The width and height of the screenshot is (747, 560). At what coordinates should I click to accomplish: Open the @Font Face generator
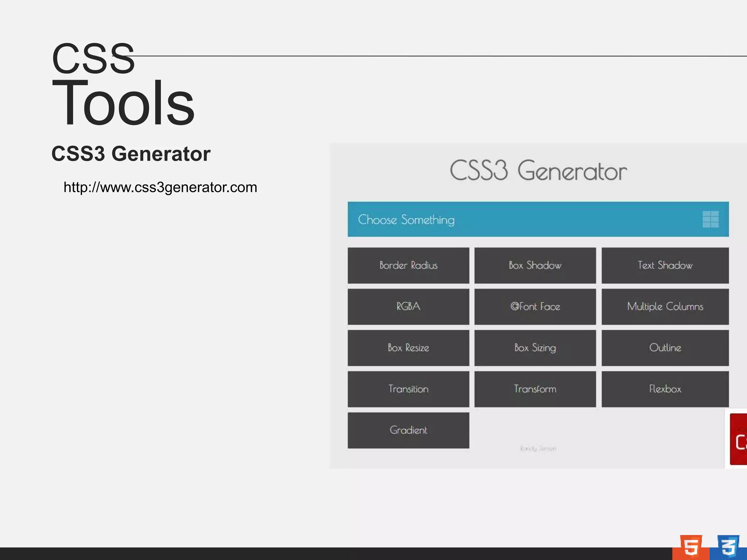pos(535,307)
